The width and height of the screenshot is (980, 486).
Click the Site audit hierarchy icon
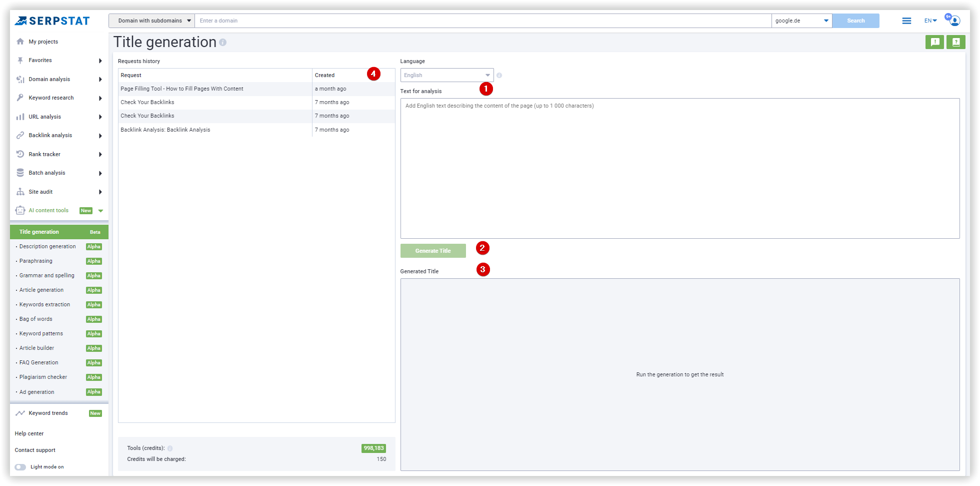point(20,192)
